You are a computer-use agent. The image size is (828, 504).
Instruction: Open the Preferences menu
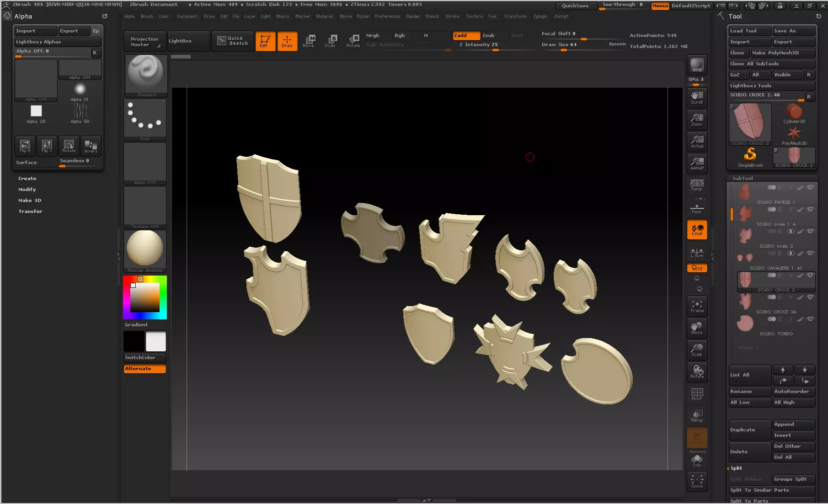point(387,16)
